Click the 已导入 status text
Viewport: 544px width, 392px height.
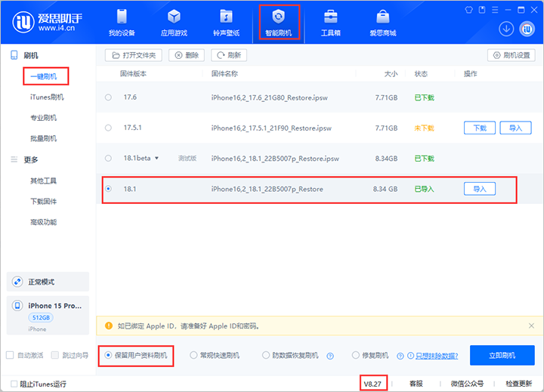pyautogui.click(x=425, y=189)
